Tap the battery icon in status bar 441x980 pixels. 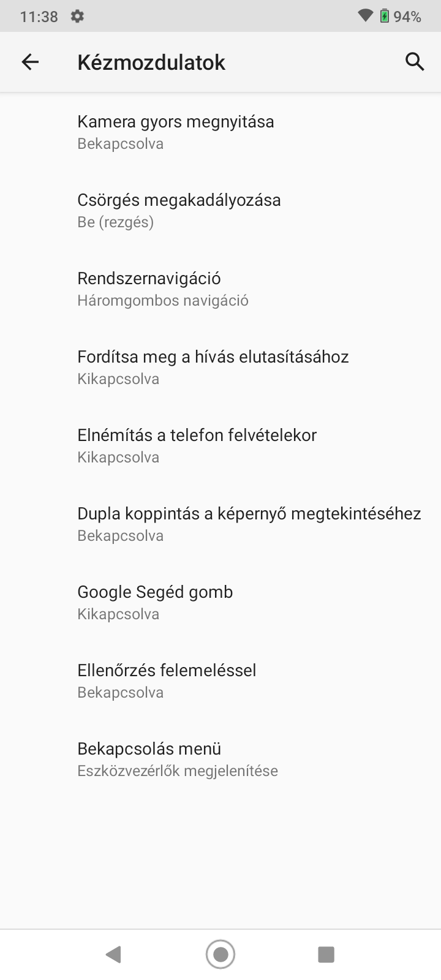click(384, 16)
